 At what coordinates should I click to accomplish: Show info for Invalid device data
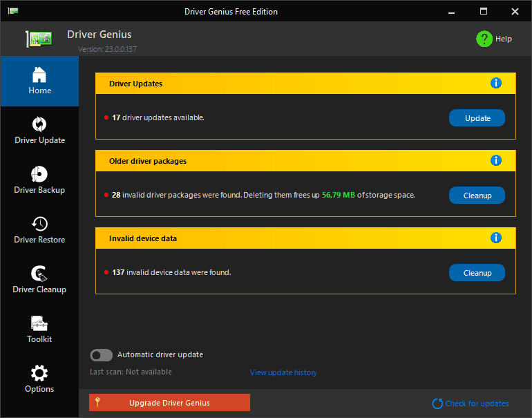[x=496, y=238]
